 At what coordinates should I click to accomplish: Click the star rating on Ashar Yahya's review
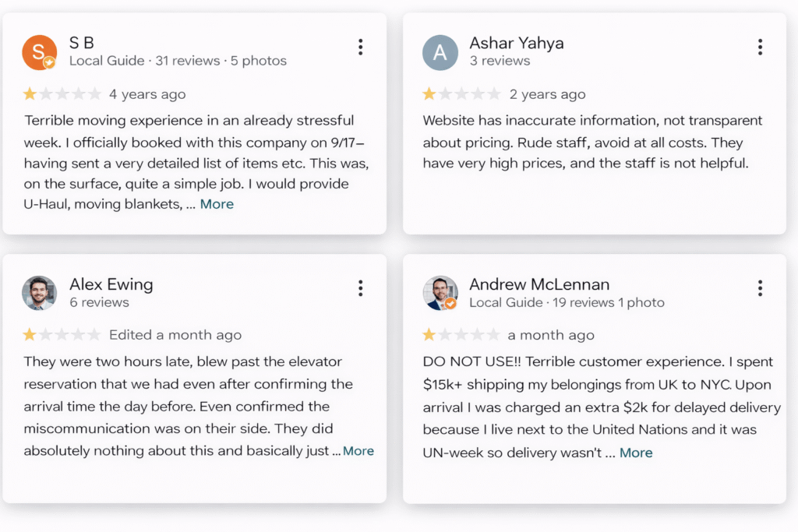tap(461, 94)
